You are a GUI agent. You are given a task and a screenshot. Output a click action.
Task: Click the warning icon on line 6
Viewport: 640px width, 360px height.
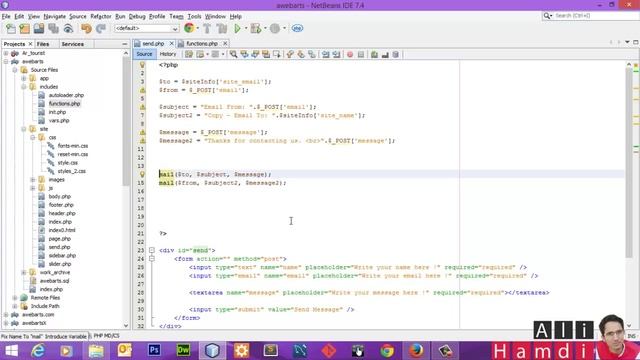[x=142, y=107]
